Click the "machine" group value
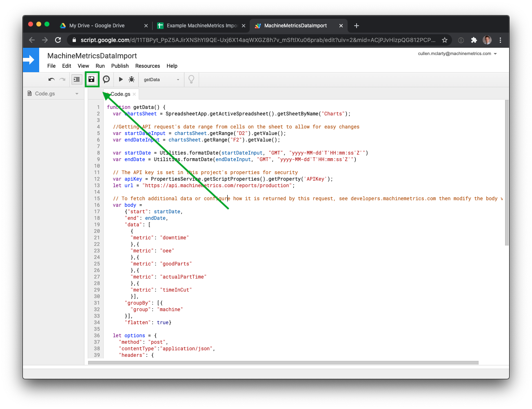The image size is (532, 409). pos(170,310)
